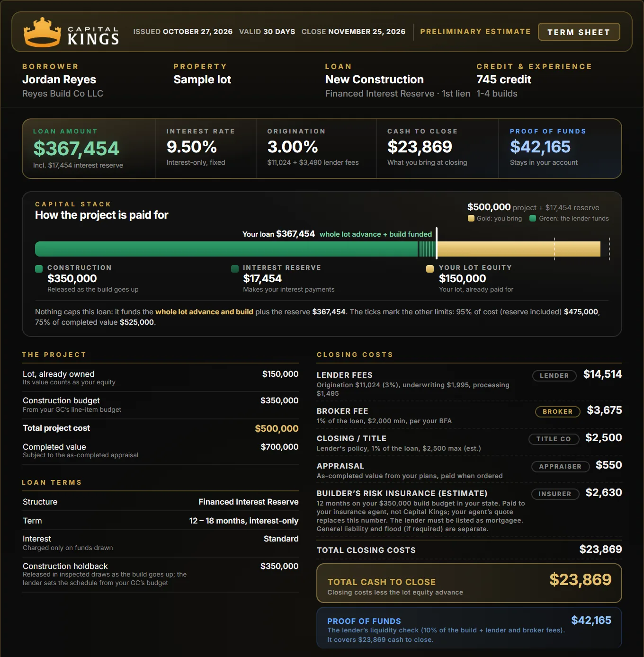Click the Cash to Close card's $23,869
This screenshot has height=657, width=644.
click(x=420, y=147)
